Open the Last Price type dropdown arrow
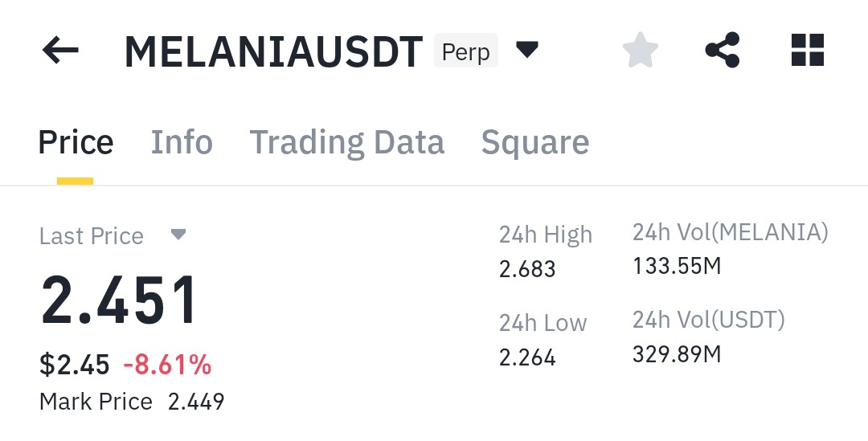The image size is (868, 441). coord(178,235)
